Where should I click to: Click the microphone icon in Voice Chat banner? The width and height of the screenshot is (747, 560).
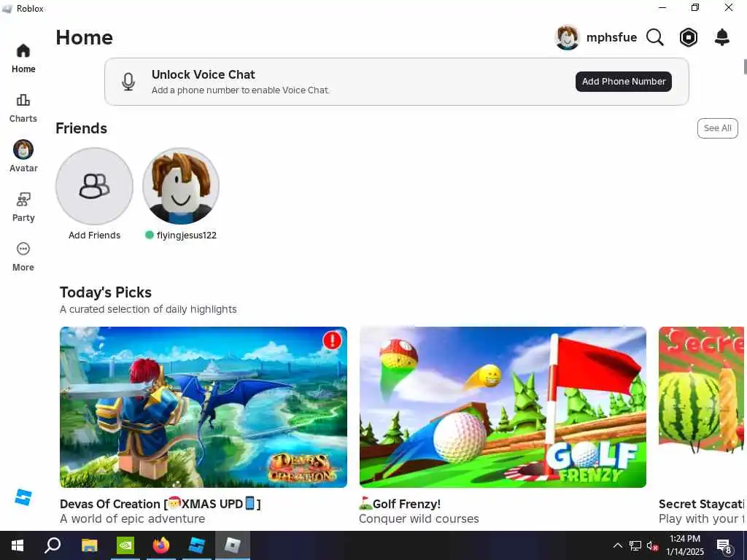(x=128, y=82)
